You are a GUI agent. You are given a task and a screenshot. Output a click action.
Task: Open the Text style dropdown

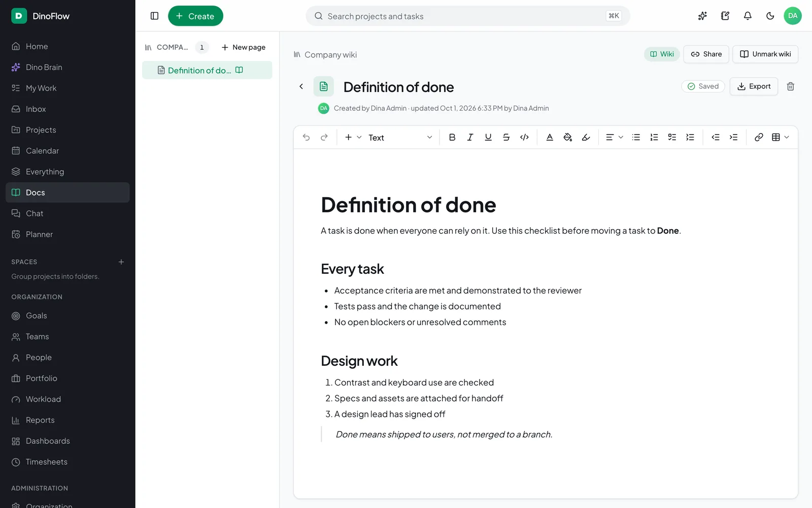click(400, 137)
